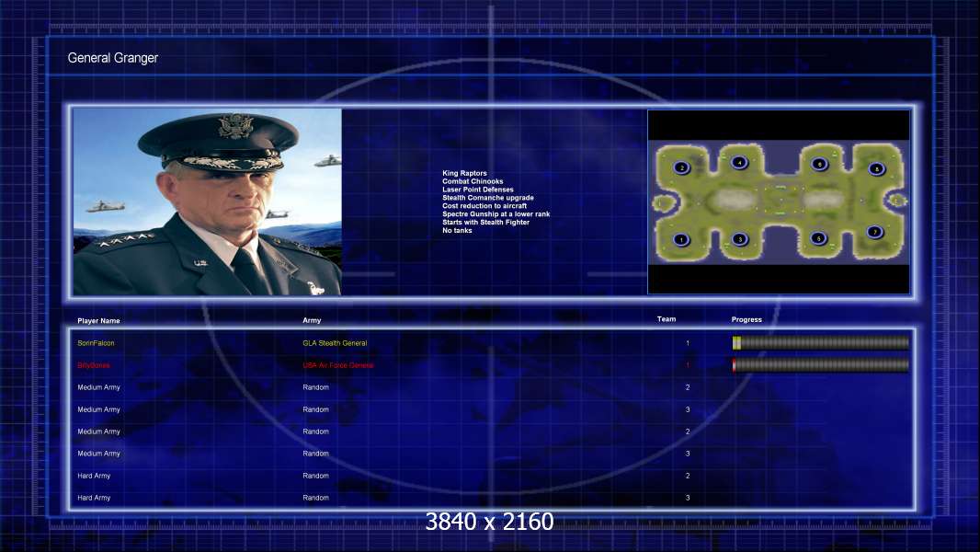Select start position 1 on the map

(x=681, y=239)
